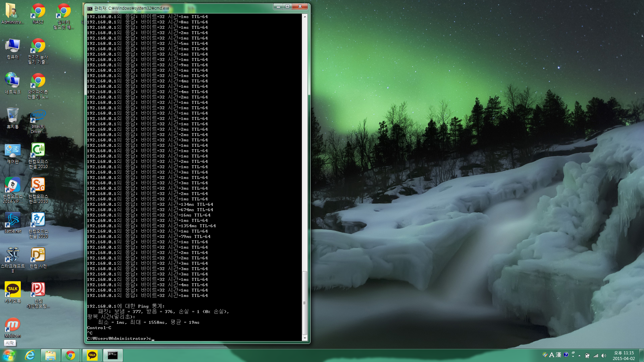Open the Administrator folder desktop icon
644x362 pixels.
[x=13, y=14]
